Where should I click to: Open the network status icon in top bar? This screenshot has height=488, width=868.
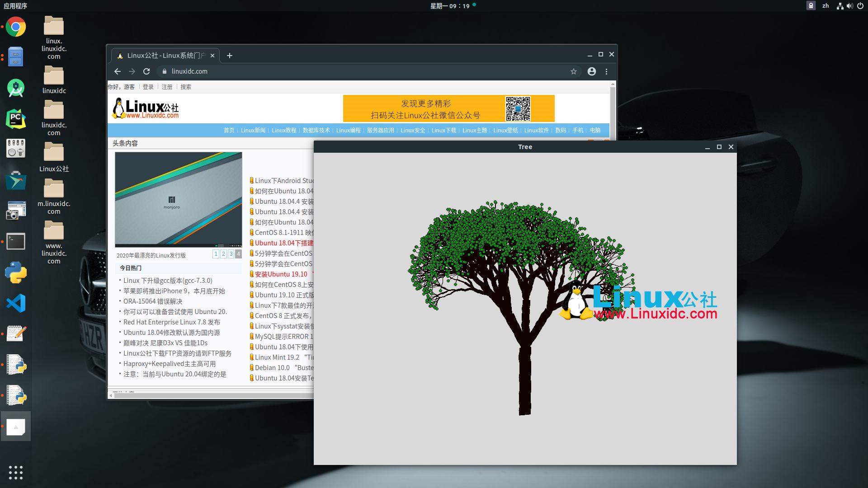[840, 6]
